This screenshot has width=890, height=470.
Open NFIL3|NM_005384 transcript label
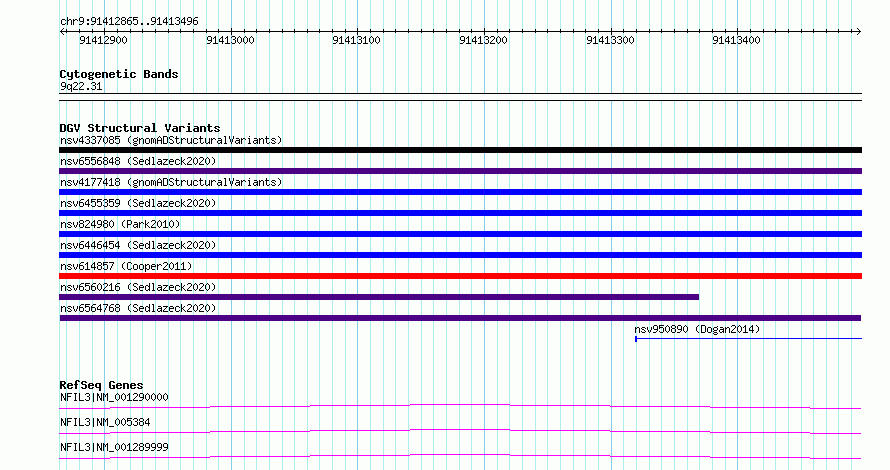105,422
